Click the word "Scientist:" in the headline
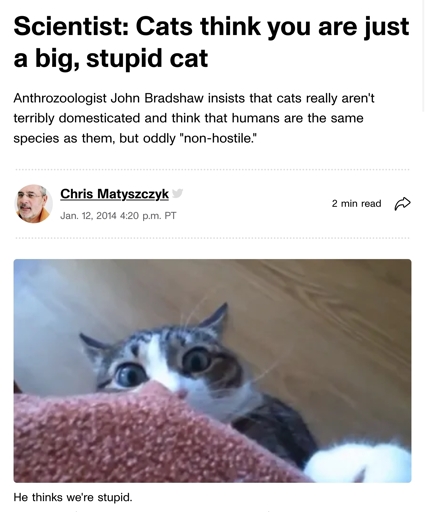This screenshot has width=425, height=512. point(71,27)
